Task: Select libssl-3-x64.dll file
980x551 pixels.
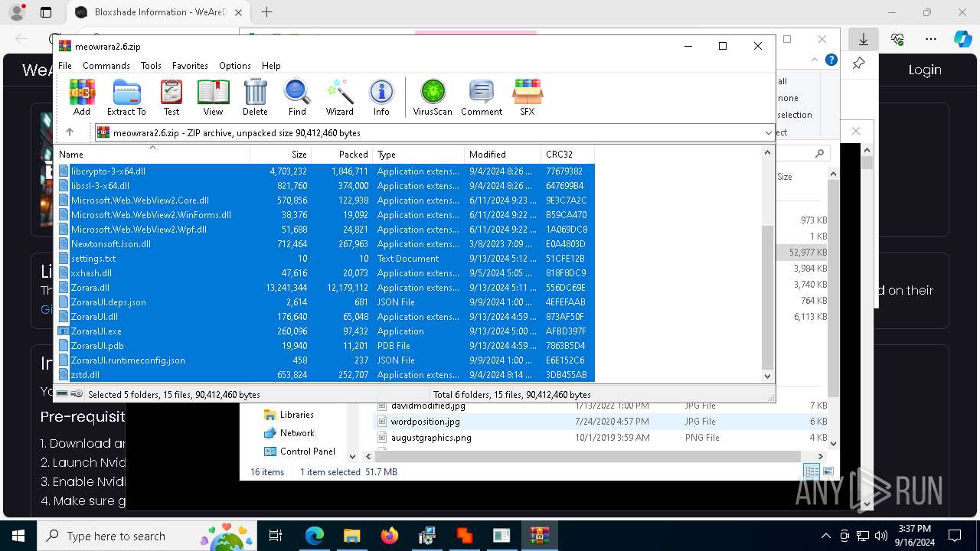Action: click(x=325, y=186)
